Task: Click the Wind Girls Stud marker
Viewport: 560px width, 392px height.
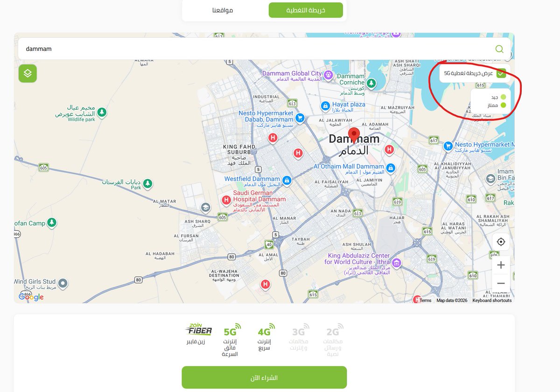Action: (63, 283)
